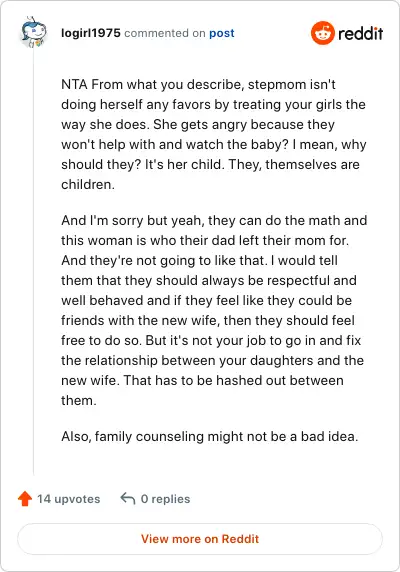Follow the blue "post" link

(222, 33)
